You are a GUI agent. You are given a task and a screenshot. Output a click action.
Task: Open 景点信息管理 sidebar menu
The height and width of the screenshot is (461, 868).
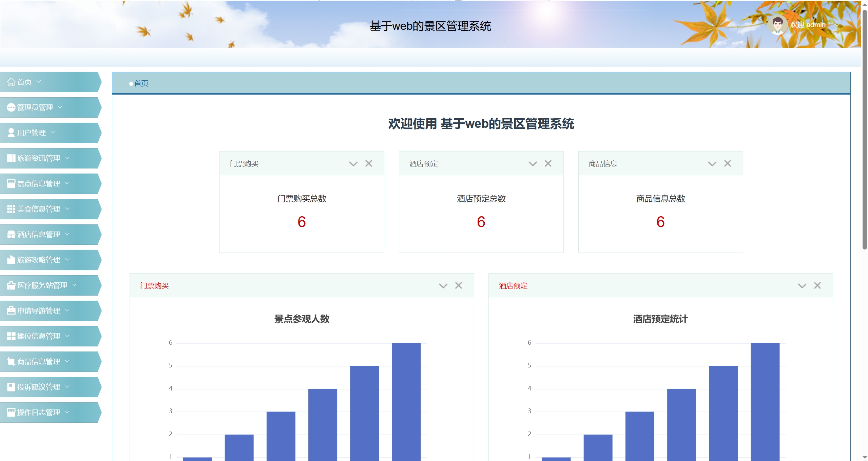click(50, 184)
